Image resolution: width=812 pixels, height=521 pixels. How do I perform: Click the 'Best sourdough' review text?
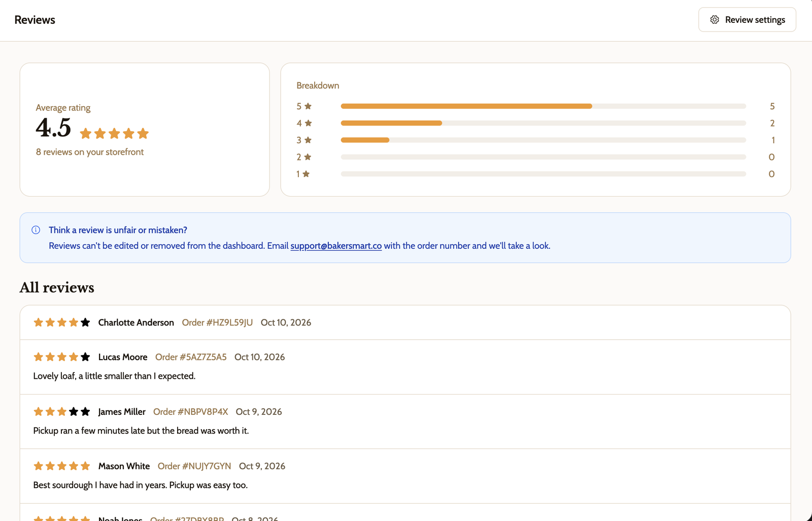141,485
